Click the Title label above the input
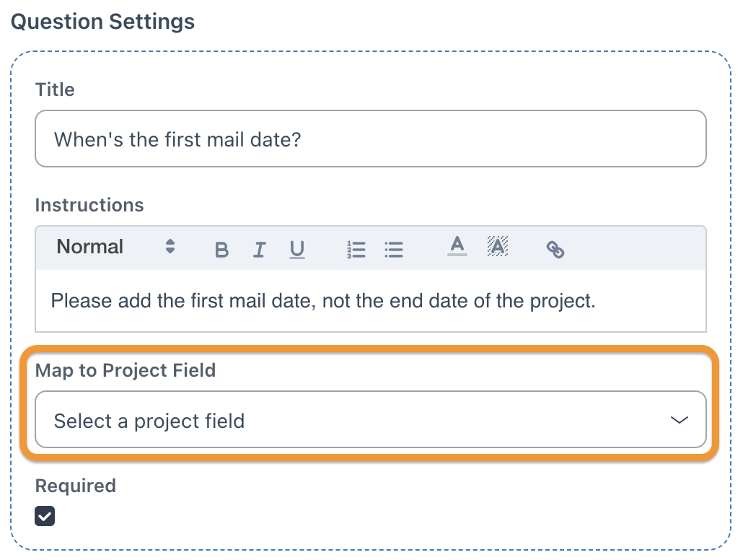 [55, 89]
